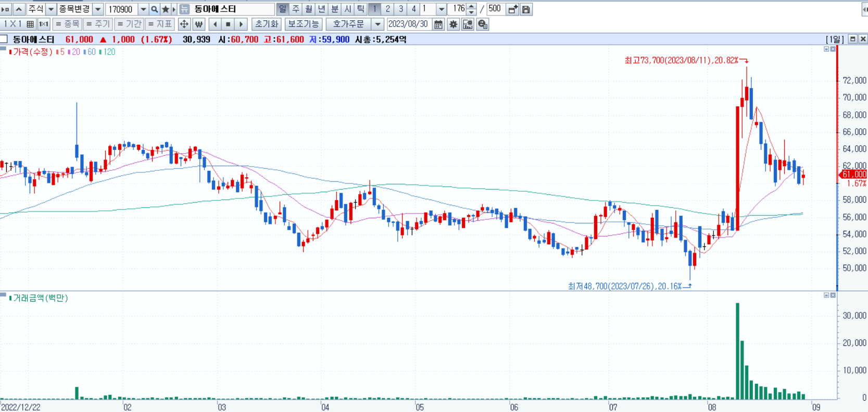This screenshot has width=868, height=412.
Task: Click the price panel's small minimize icon
Action: 826,49
